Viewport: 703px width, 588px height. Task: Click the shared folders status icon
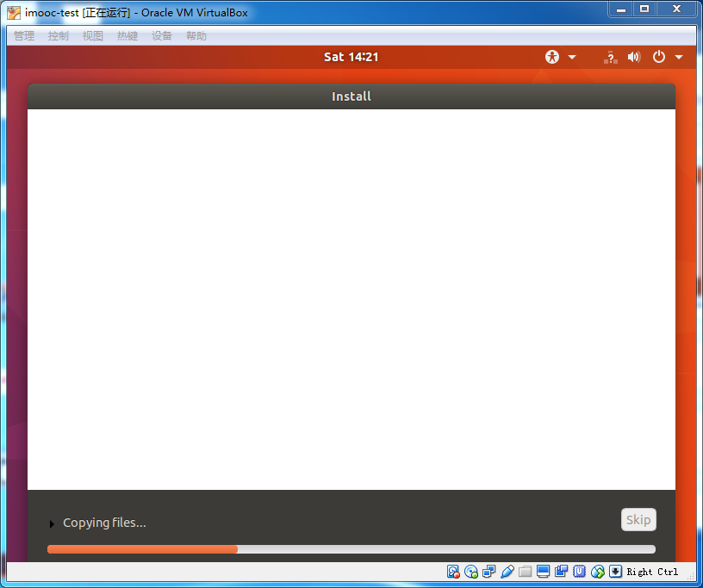coord(525,572)
